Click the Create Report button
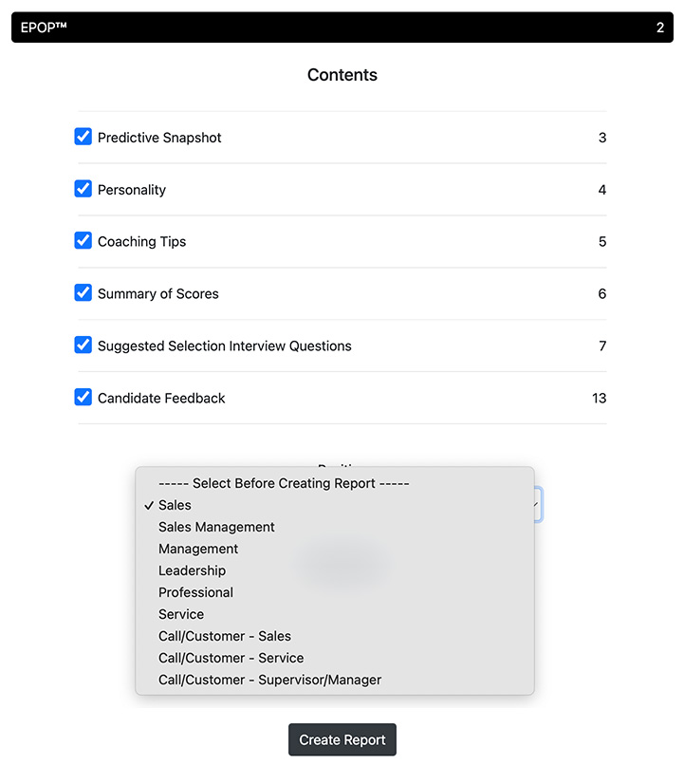 342,740
